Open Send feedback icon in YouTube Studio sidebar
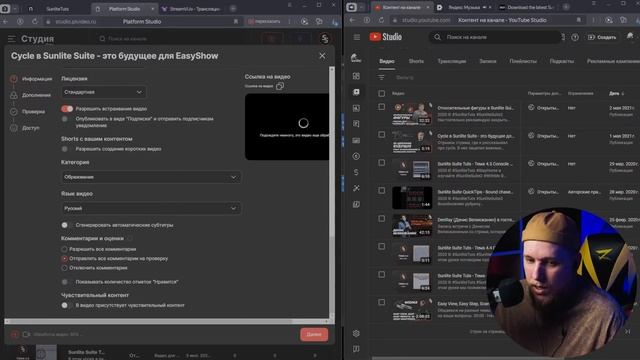The width and height of the screenshot is (640, 360). (356, 349)
